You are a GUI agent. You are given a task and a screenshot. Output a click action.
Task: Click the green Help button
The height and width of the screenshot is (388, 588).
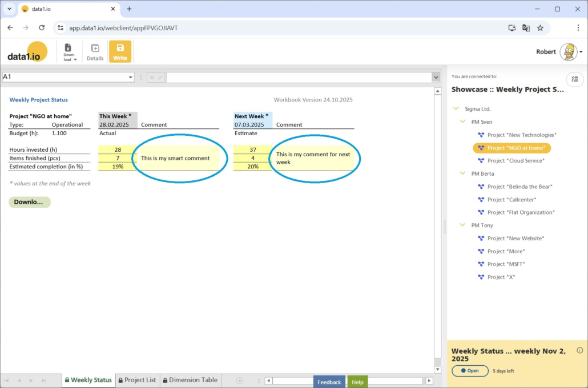357,382
